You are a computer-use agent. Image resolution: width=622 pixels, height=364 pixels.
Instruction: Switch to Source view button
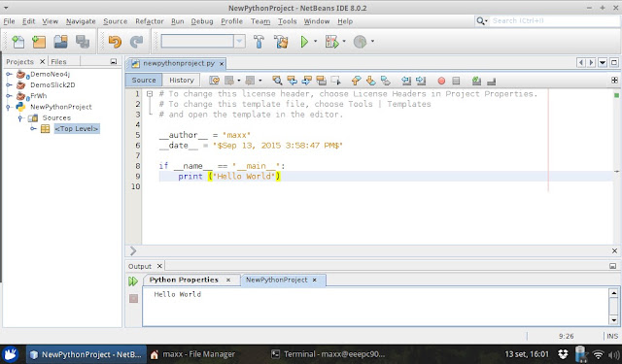[x=144, y=80]
